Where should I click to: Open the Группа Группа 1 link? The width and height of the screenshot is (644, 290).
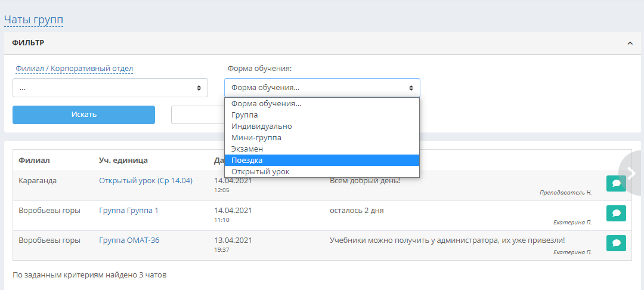point(129,210)
